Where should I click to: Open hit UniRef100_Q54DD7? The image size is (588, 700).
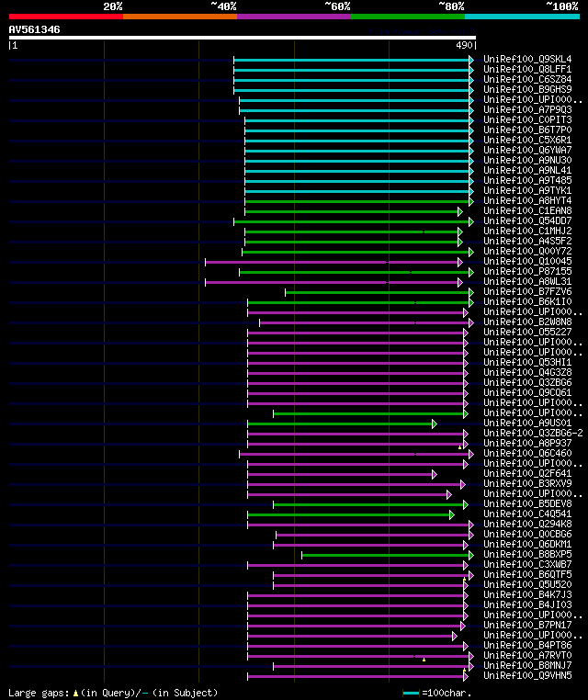[527, 220]
